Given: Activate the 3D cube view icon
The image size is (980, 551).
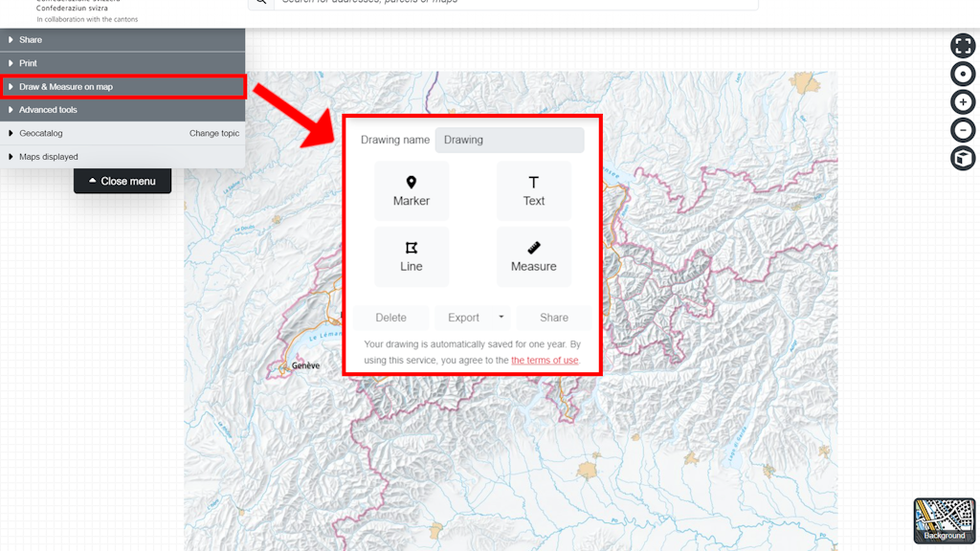Looking at the screenshot, I should (x=962, y=158).
